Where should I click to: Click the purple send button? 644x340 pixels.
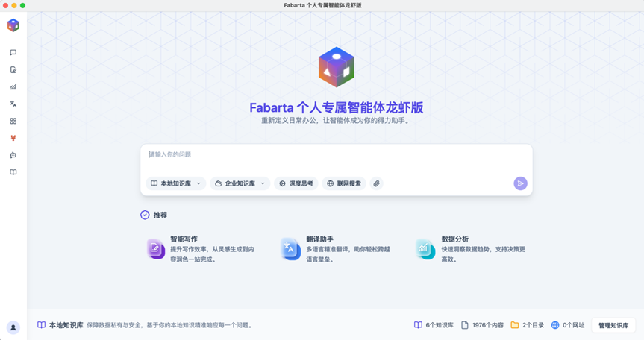(x=520, y=183)
